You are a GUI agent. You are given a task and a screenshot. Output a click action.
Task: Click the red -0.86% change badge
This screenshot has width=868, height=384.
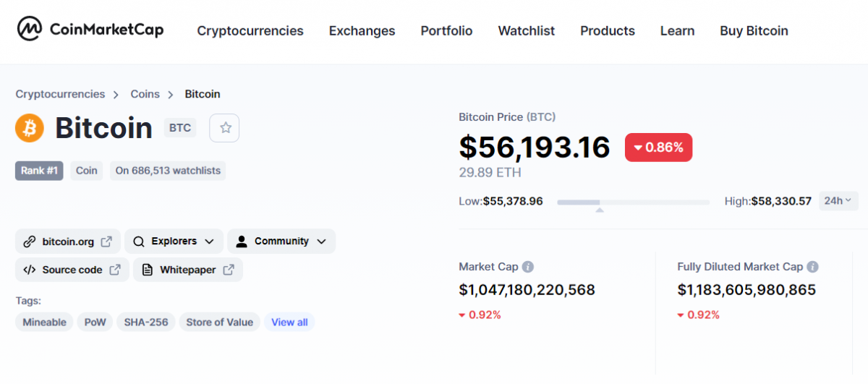click(658, 148)
